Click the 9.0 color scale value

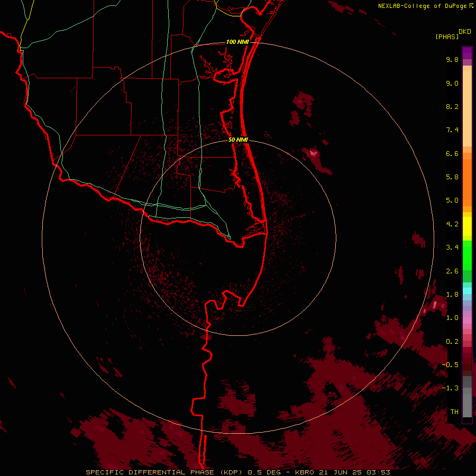click(x=452, y=83)
